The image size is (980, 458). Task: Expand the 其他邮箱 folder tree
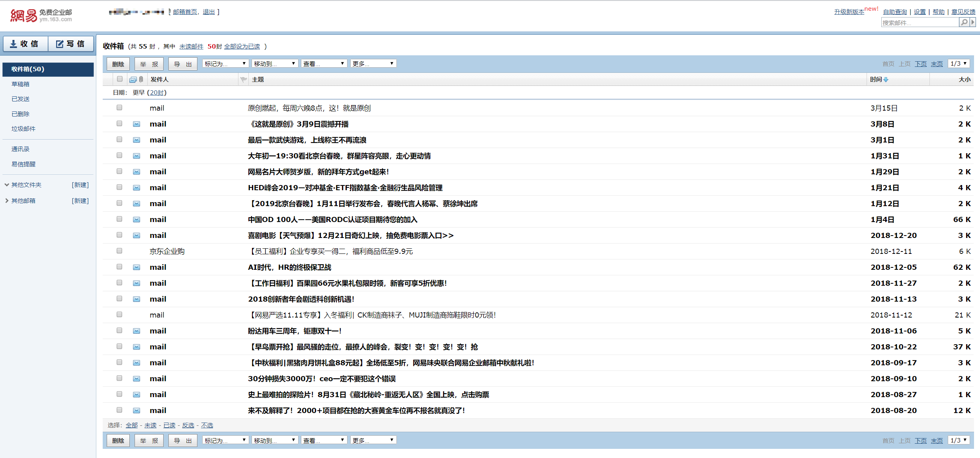pyautogui.click(x=7, y=201)
